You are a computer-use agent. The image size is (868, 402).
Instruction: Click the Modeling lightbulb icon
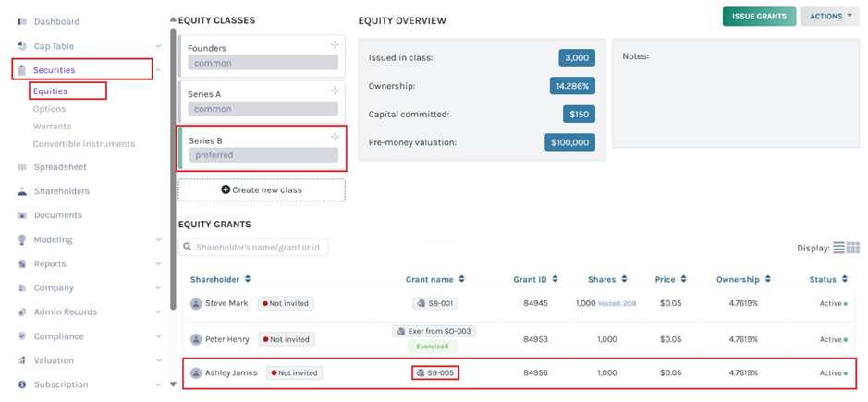(22, 240)
